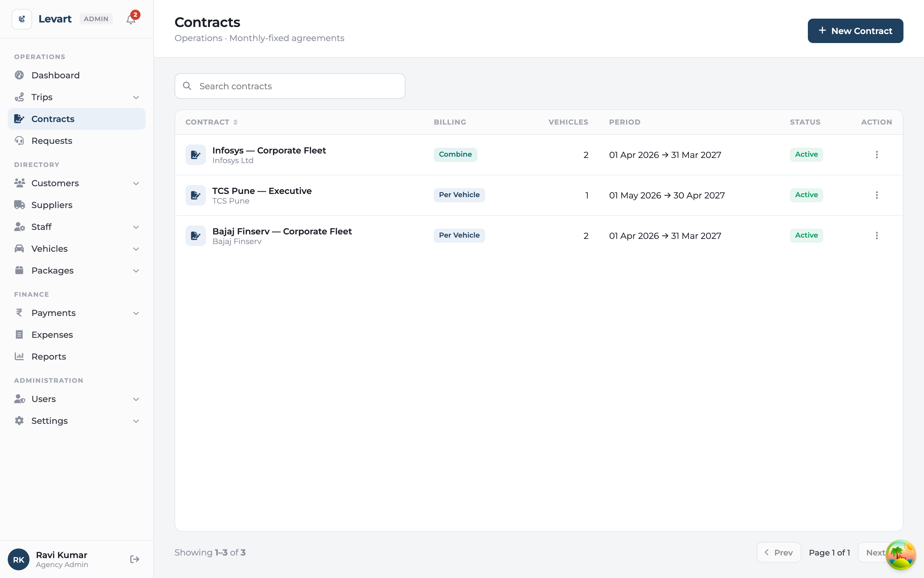Click the Suppliers truck icon
The height and width of the screenshot is (578, 924).
click(20, 205)
